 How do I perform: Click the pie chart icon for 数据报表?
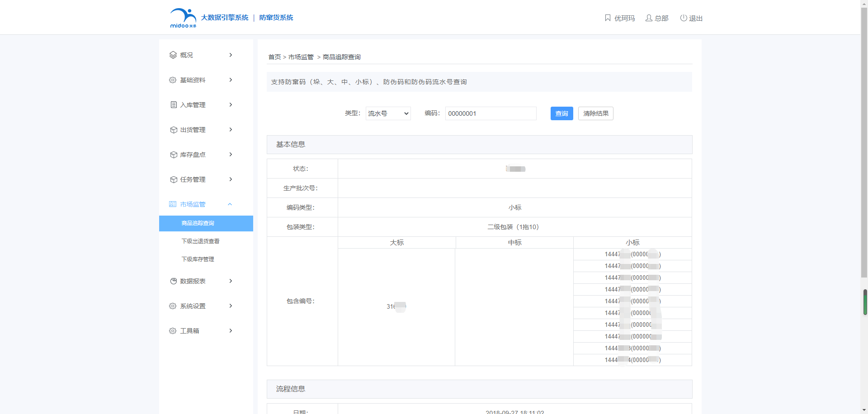coord(174,281)
